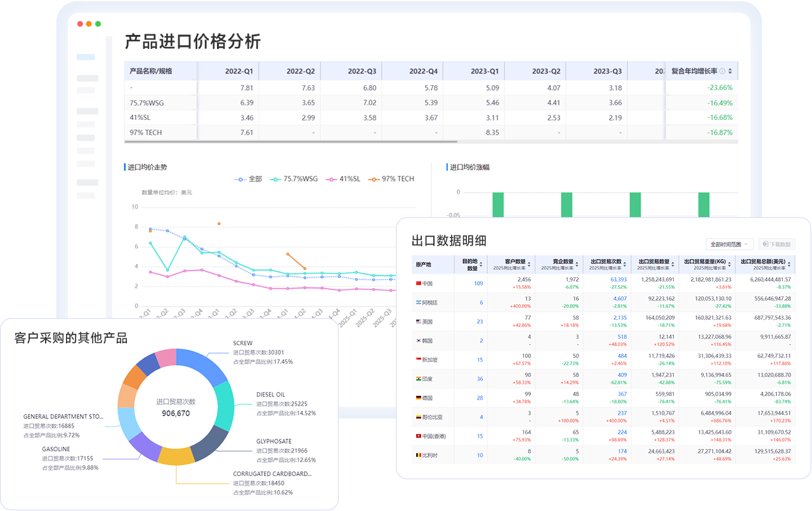Click the horizontal scrollbar under price table
The image size is (812, 511).
[431, 142]
